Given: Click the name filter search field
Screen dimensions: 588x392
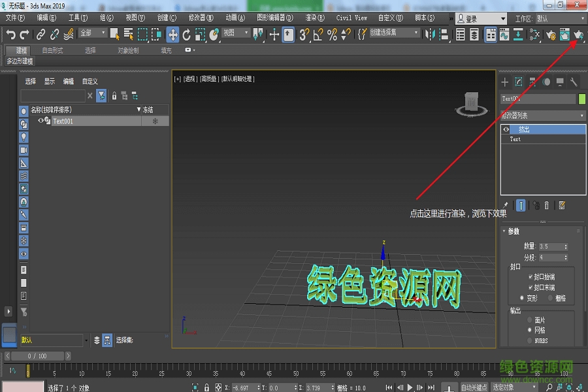Looking at the screenshot, I should tap(52, 95).
